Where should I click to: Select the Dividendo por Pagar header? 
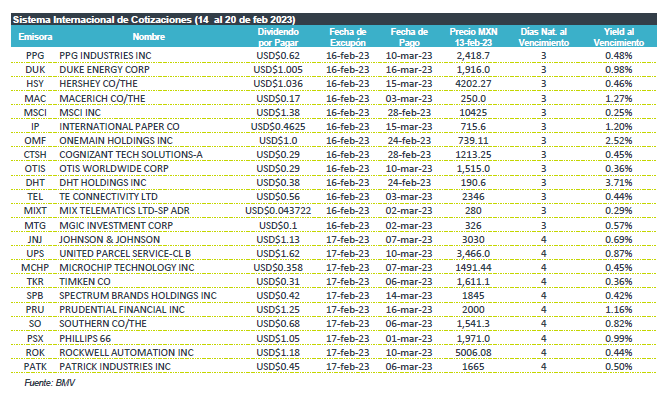point(278,37)
